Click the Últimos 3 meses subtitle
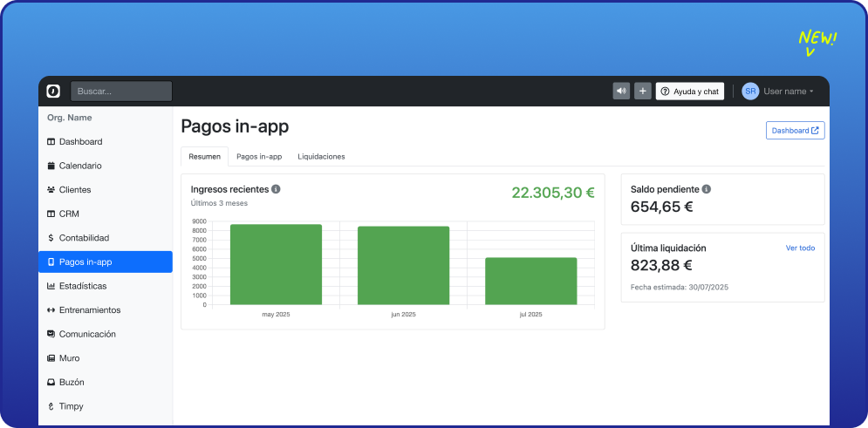868x428 pixels. [x=219, y=203]
